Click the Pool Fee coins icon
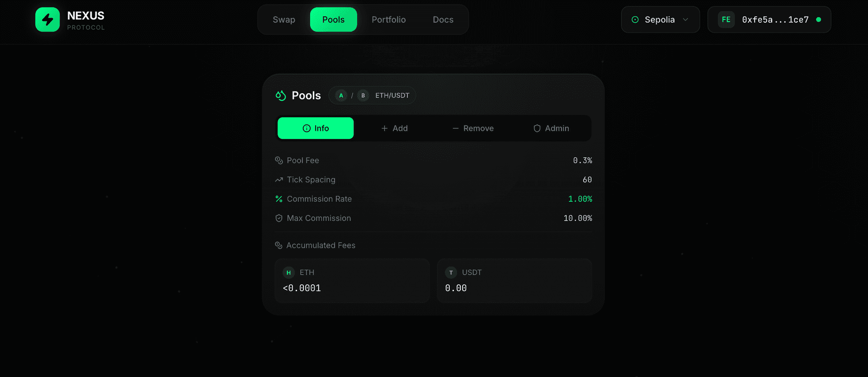This screenshot has width=868, height=377. tap(279, 161)
